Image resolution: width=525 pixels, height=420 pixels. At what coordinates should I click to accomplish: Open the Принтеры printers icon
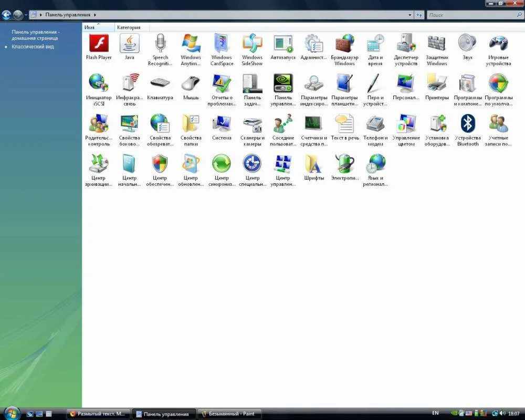pos(437,87)
